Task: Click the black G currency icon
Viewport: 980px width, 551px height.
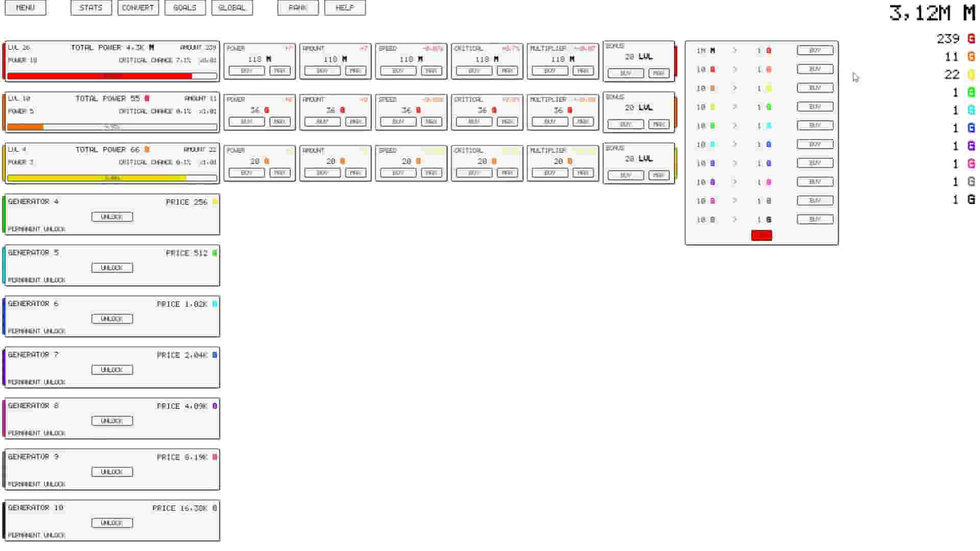Action: click(971, 199)
